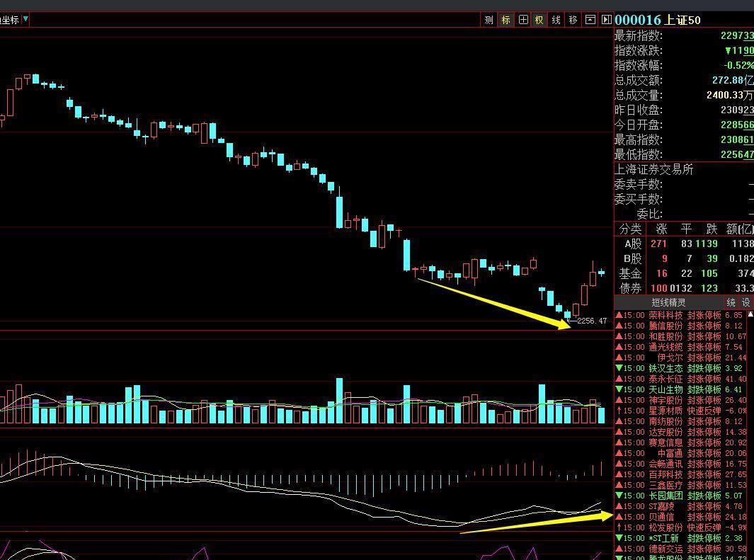Screen dimensions: 754x560
Task: Click the 长园集团 limit-down entry
Action: pos(680,496)
